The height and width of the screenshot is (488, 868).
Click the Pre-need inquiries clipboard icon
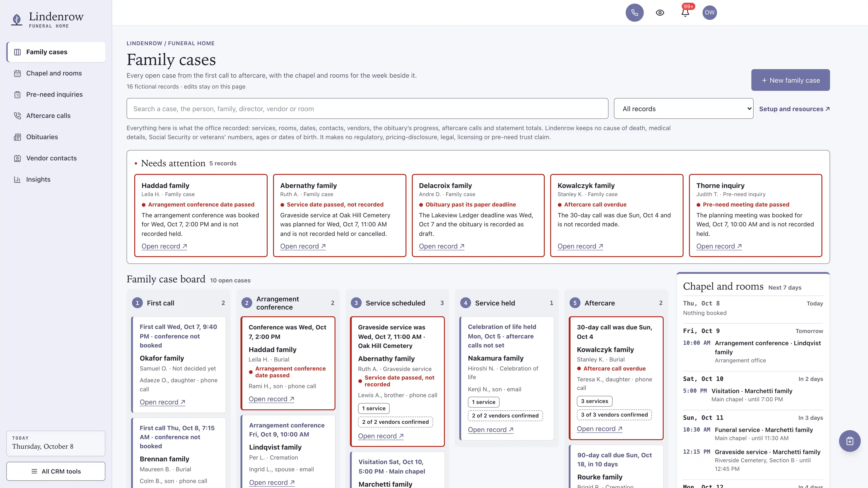[17, 94]
